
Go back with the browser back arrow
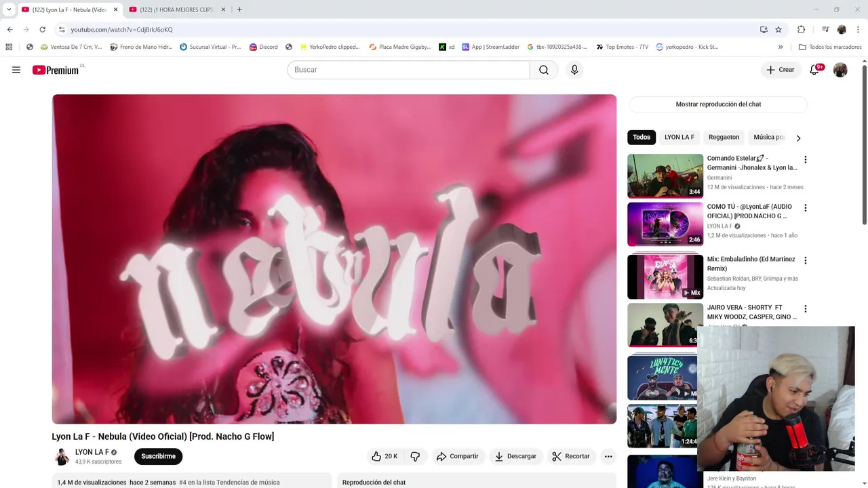click(x=10, y=29)
